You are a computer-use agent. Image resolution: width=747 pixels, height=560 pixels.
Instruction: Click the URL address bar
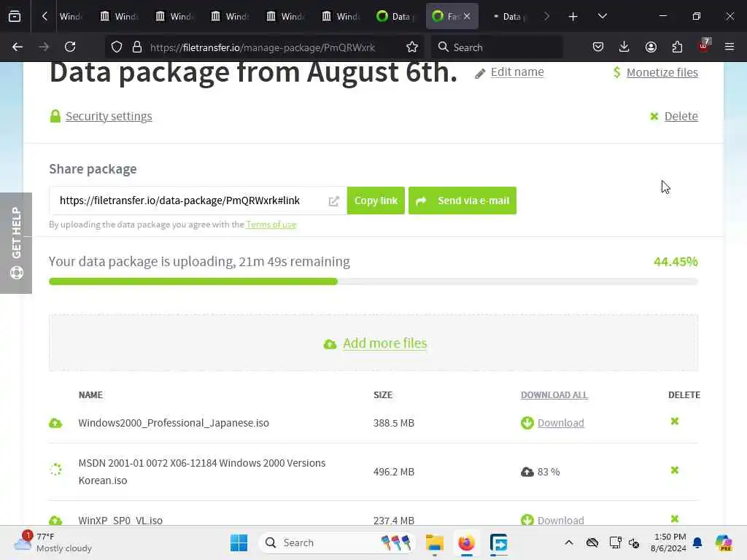262,47
